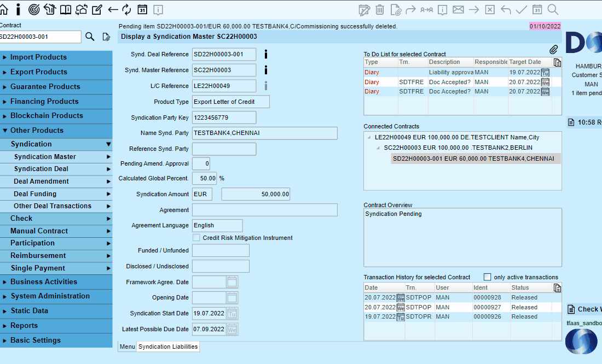Viewport: 602px width, 364px height.
Task: Click the house with circular arrows icon
Action: (82, 9)
